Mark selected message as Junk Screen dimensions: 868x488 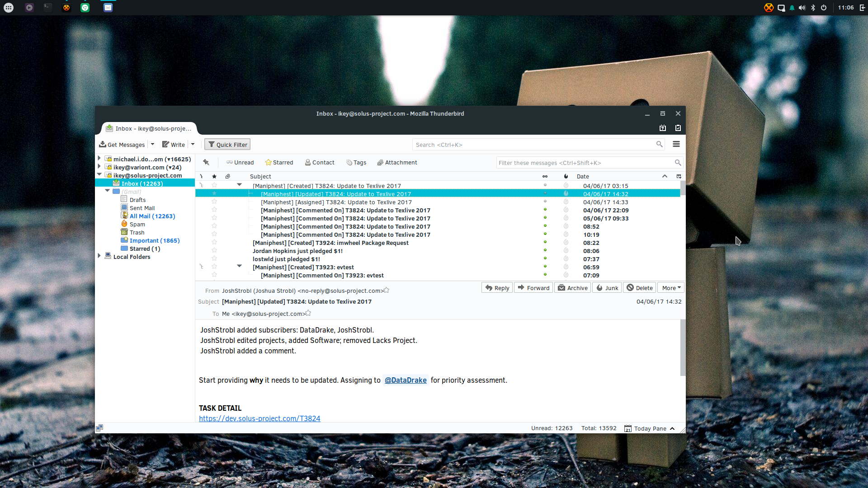pyautogui.click(x=607, y=288)
